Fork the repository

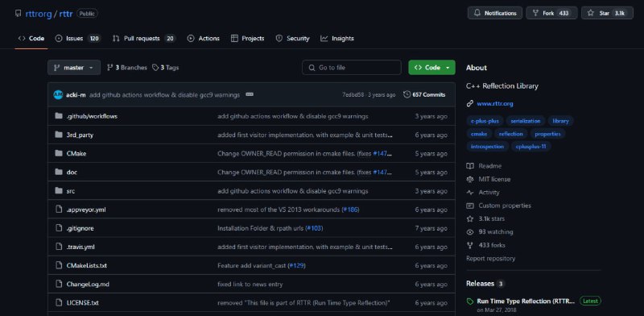(551, 13)
